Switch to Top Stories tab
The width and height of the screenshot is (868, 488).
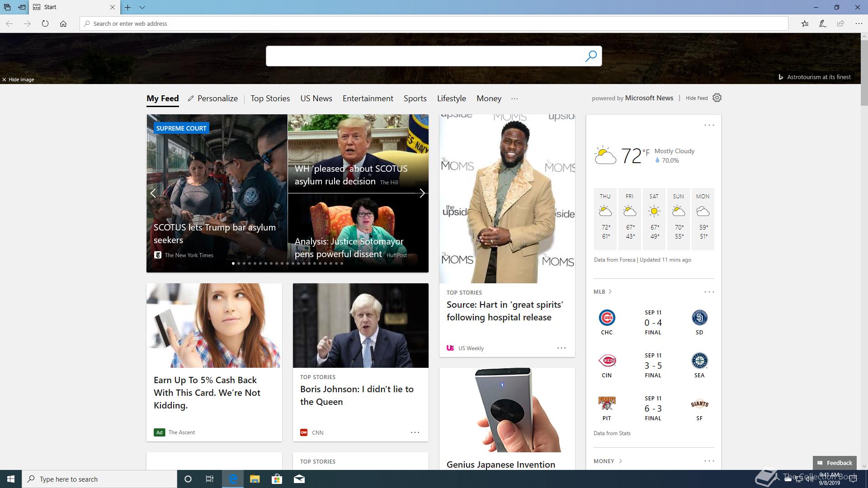tap(270, 99)
